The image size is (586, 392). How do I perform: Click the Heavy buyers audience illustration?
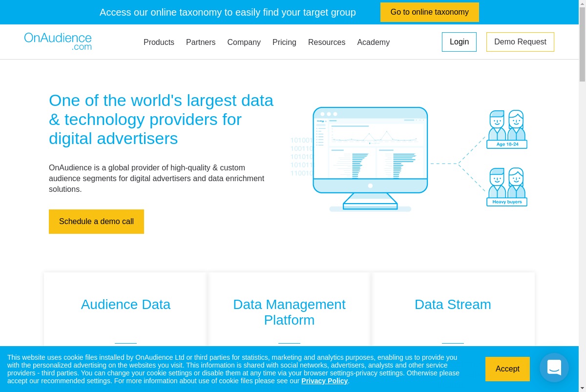pyautogui.click(x=507, y=187)
